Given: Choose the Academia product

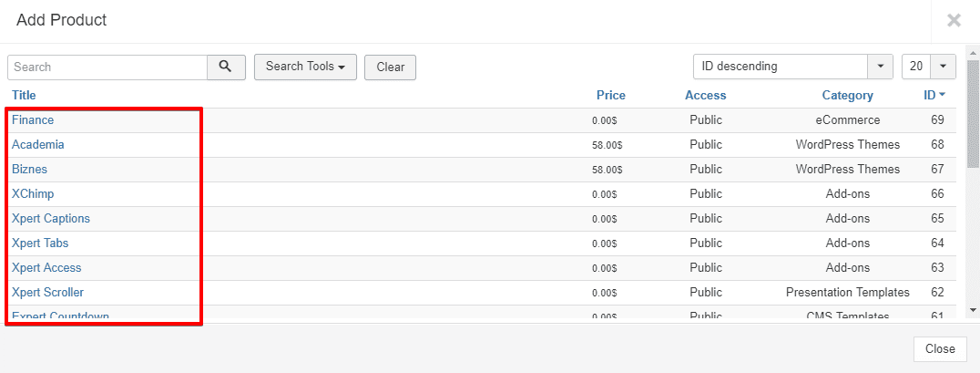Looking at the screenshot, I should [x=38, y=144].
